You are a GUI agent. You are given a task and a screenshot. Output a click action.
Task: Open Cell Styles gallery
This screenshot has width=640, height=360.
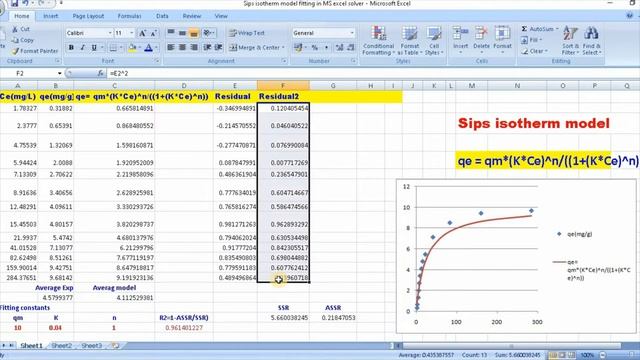(x=434, y=40)
